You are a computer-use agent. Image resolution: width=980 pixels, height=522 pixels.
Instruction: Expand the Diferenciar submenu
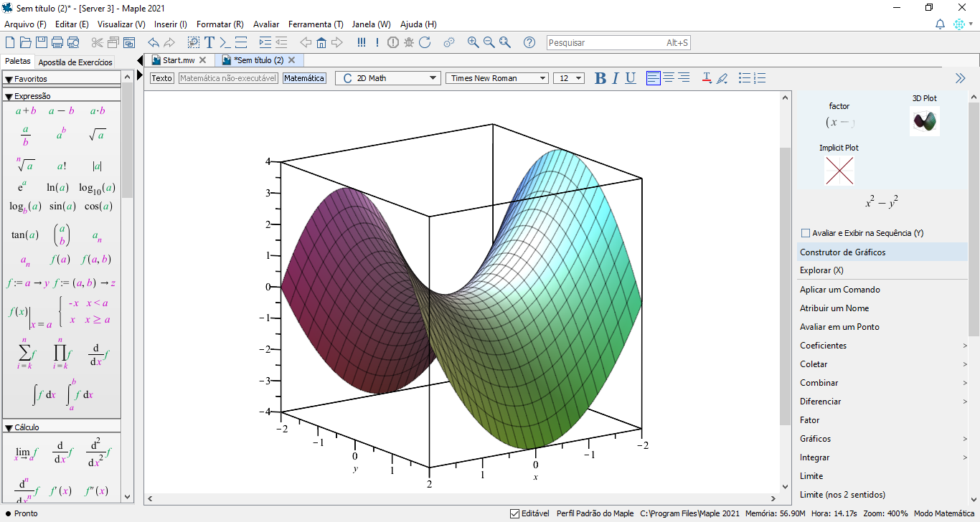pos(965,402)
